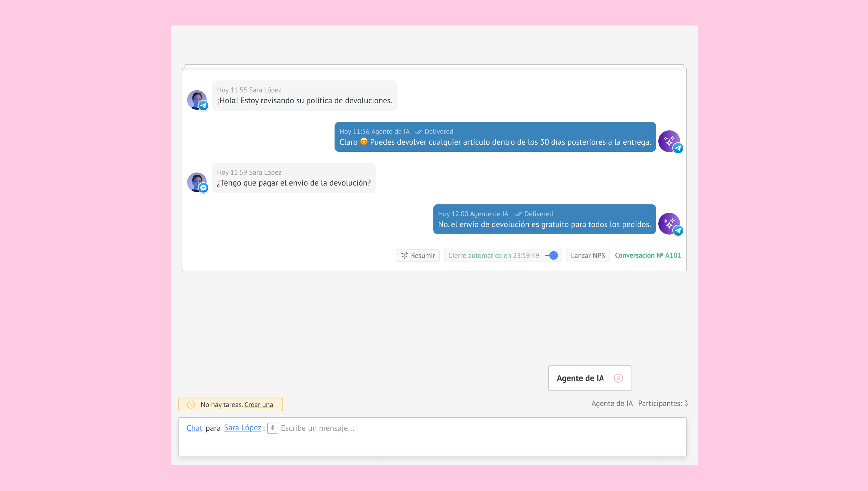Toggle the automatic closing switch

click(552, 255)
